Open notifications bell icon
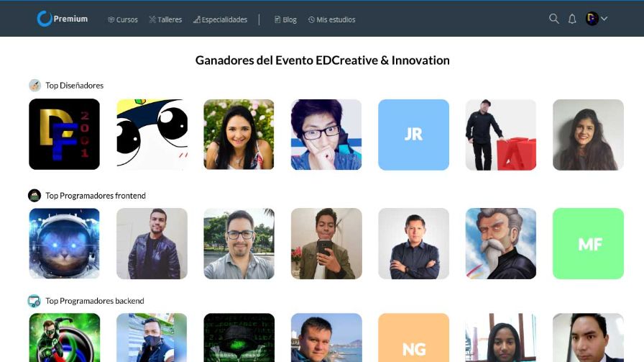The height and width of the screenshot is (362, 644). [572, 19]
